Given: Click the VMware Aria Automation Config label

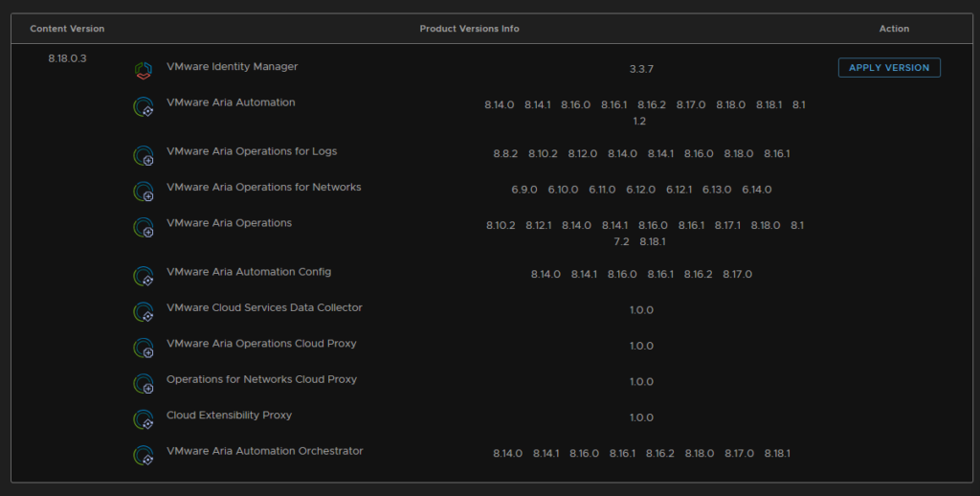Looking at the screenshot, I should [249, 271].
